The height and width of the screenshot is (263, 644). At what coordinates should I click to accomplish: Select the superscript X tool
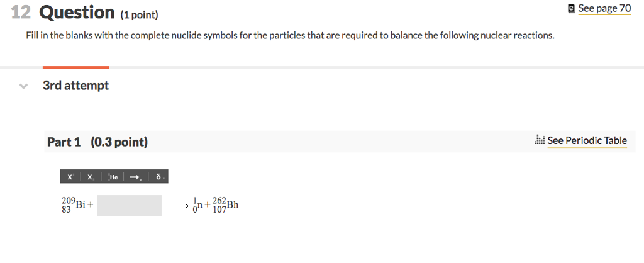click(70, 177)
